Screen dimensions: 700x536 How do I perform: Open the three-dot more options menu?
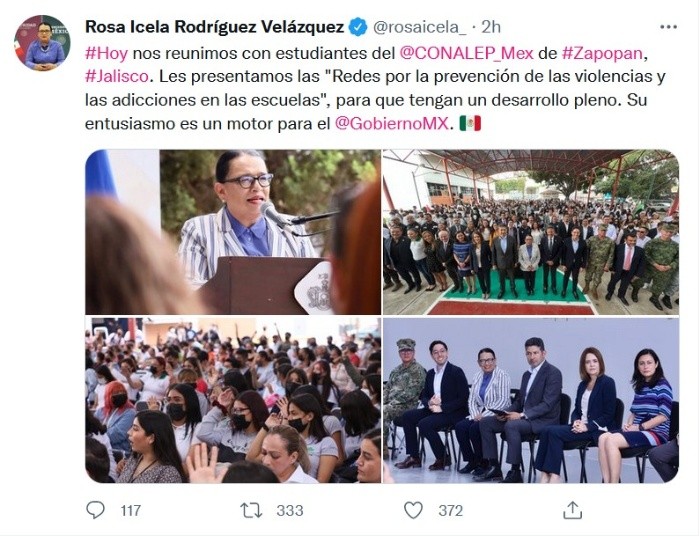(x=668, y=27)
